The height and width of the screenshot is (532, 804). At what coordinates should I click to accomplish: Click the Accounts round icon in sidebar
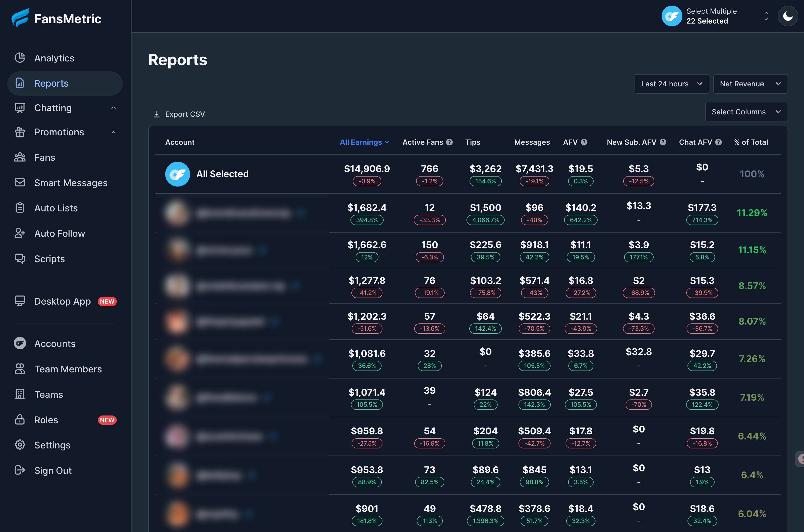tap(20, 343)
